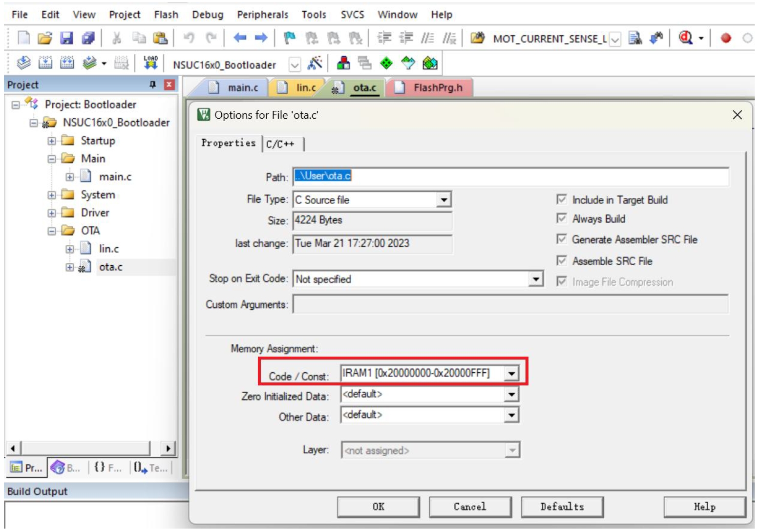Click the Open file folder icon
The image size is (762, 532).
click(x=44, y=38)
